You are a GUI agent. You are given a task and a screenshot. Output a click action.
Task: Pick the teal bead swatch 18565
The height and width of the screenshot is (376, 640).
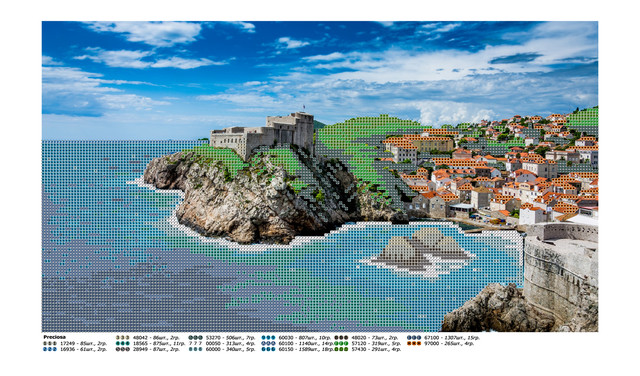click(122, 343)
